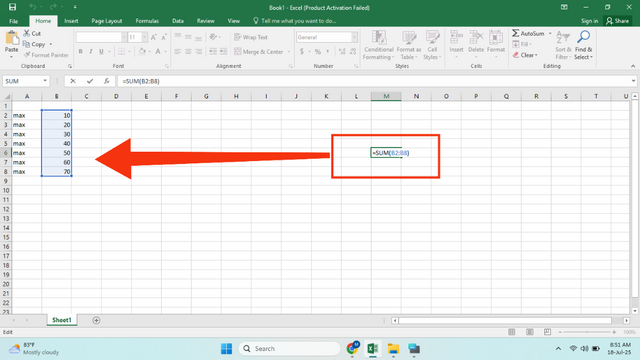Click the taskbar Search box

point(289,349)
